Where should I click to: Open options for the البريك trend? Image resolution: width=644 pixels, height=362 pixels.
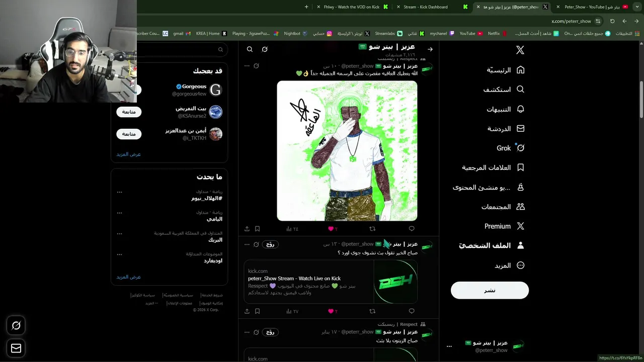(x=119, y=233)
